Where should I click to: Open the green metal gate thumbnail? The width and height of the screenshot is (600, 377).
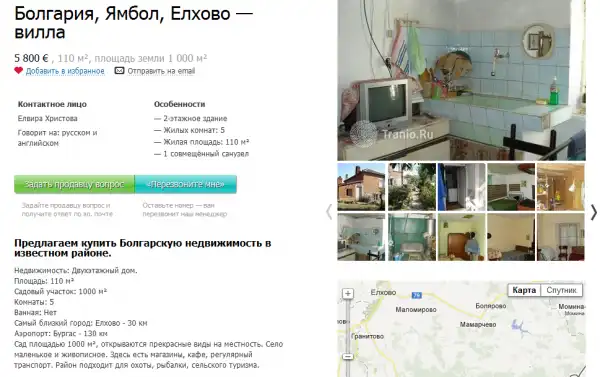(412, 237)
